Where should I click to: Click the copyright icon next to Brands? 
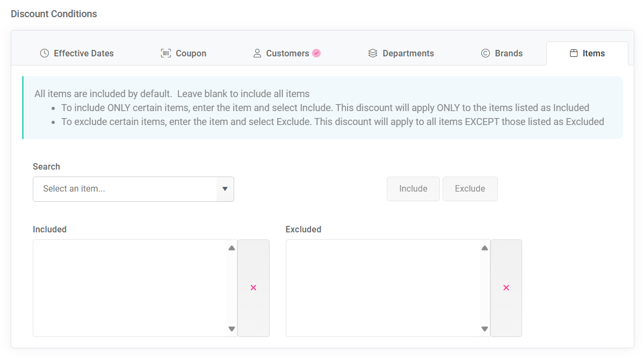[486, 53]
